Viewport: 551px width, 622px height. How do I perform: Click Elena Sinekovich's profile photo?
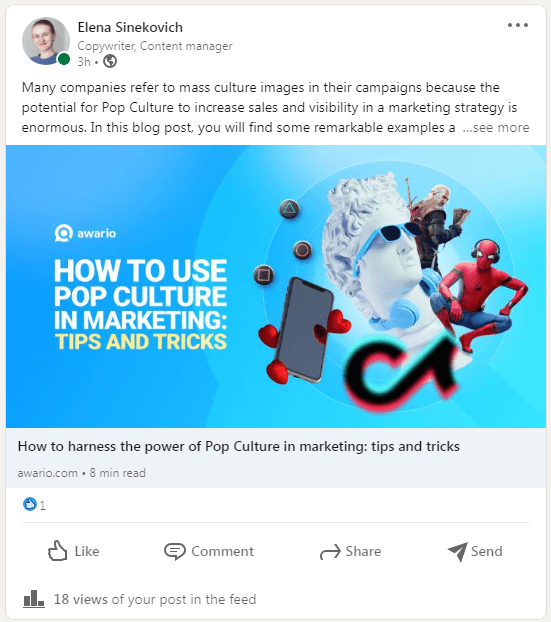46,41
